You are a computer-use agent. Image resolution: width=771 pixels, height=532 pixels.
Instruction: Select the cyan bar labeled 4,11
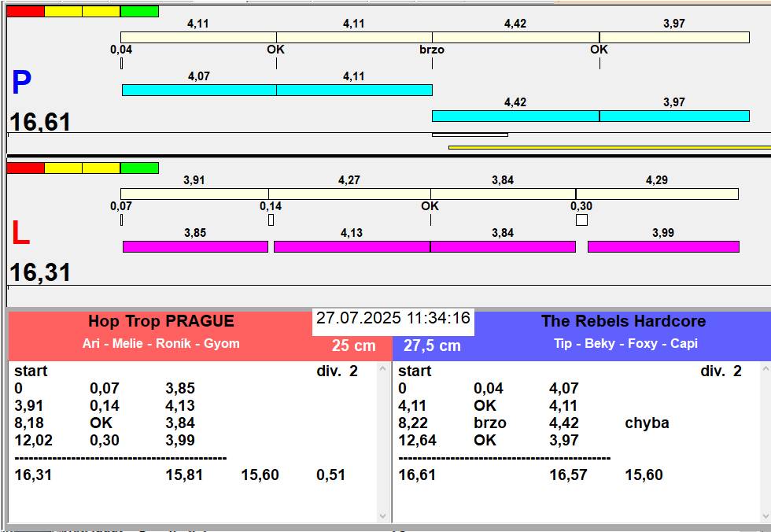coord(355,90)
